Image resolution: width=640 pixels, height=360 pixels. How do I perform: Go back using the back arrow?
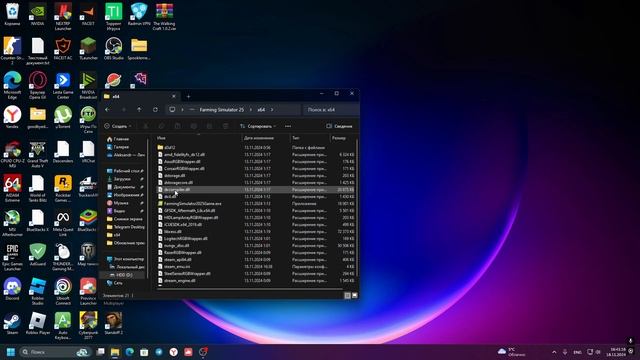[107, 109]
